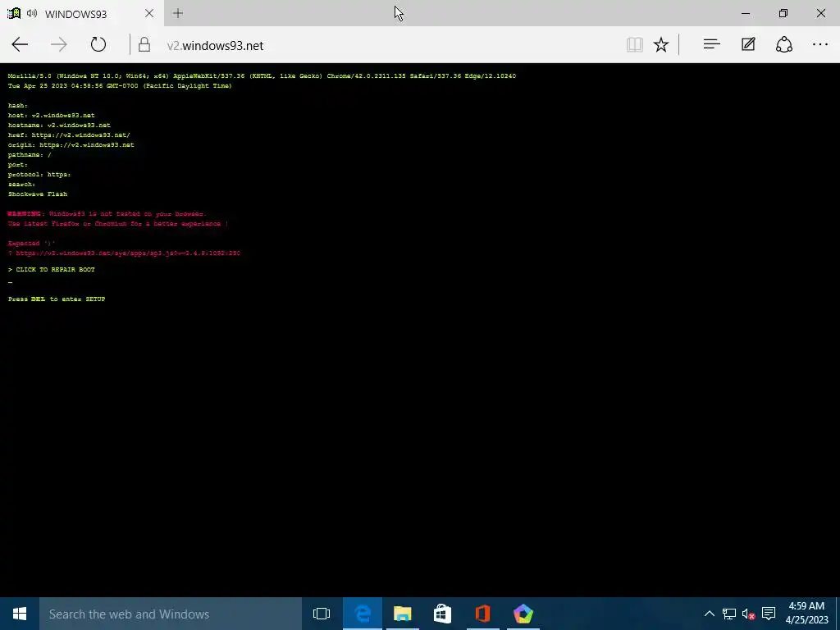Open Edge More actions ellipsis menu

point(820,44)
